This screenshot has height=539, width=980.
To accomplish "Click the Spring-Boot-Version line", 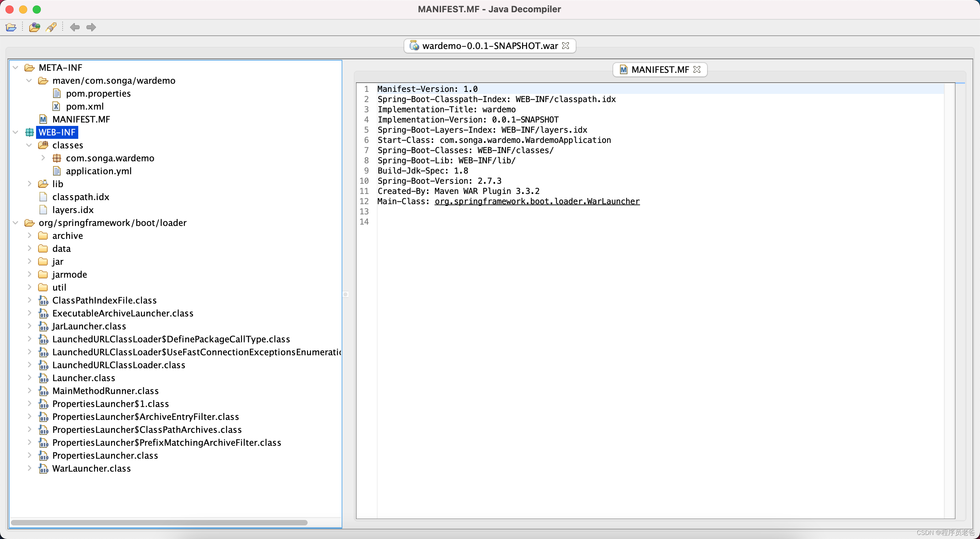I will pyautogui.click(x=439, y=181).
